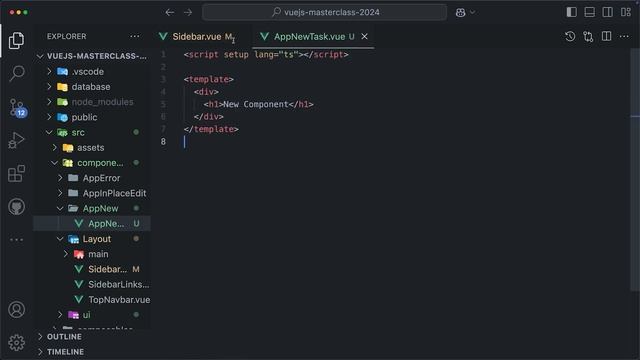The image size is (640, 360).
Task: Expand the AppInPlaceEdit folder
Action: point(92,193)
